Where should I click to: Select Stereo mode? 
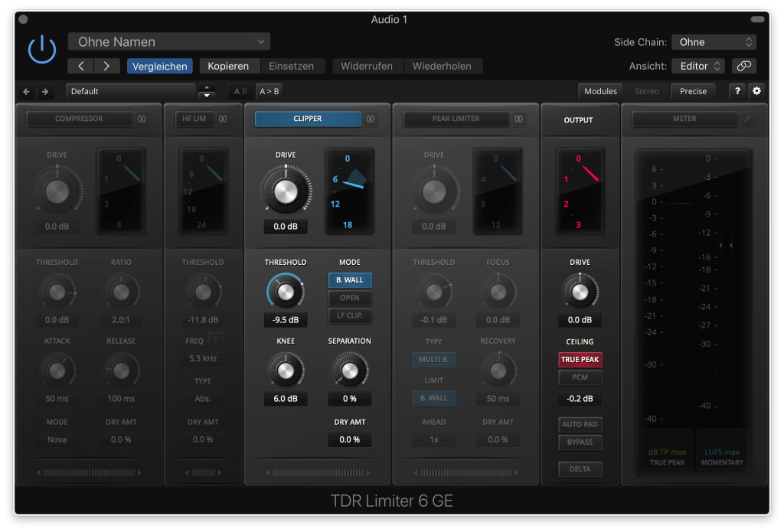pyautogui.click(x=647, y=92)
